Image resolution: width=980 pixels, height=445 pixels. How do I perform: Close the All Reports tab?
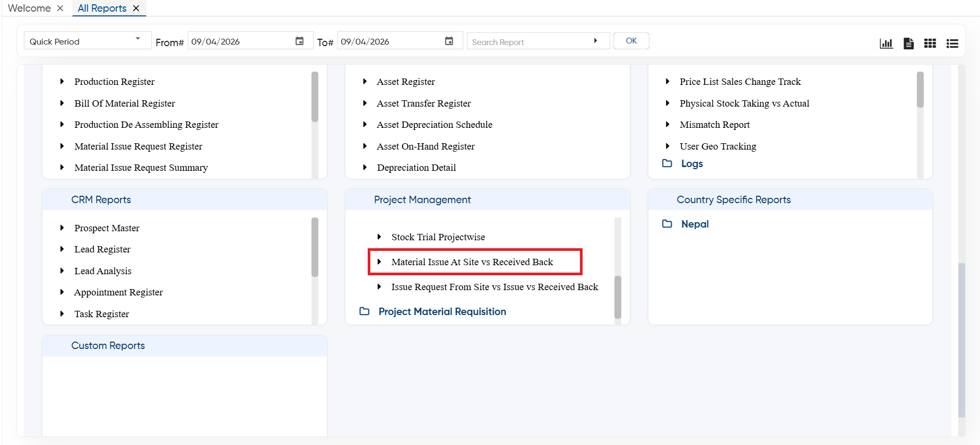136,8
